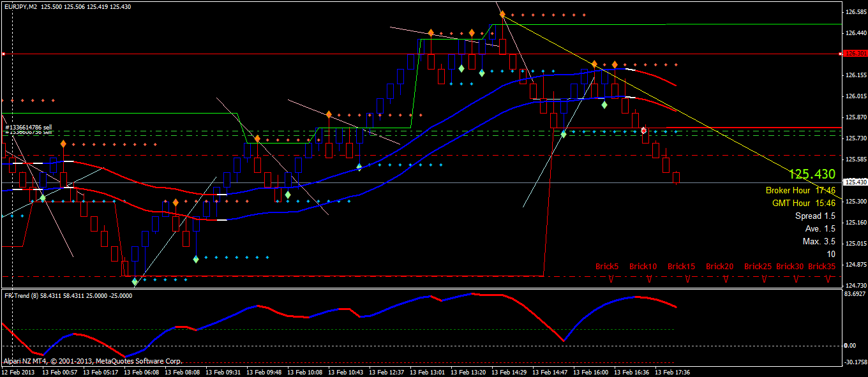Screen dimensions: 868x377
Task: Click the 125.015 price axis label
Action: point(856,243)
